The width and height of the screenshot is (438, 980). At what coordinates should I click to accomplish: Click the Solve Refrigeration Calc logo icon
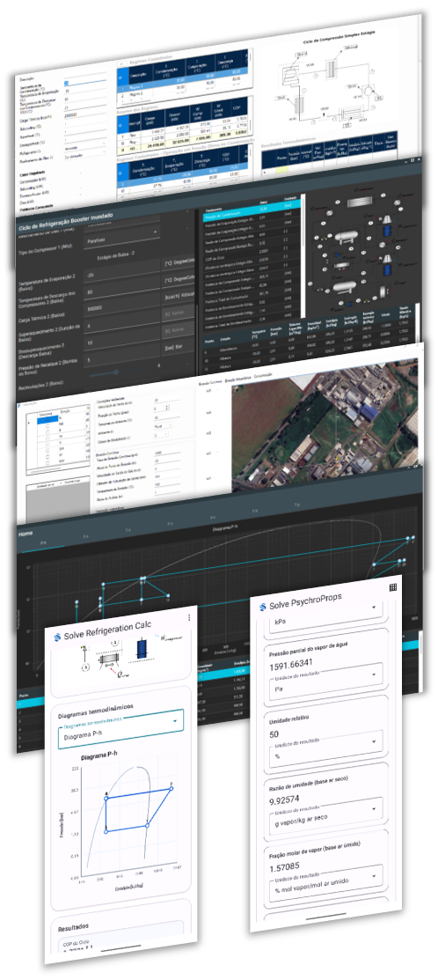coord(57,637)
